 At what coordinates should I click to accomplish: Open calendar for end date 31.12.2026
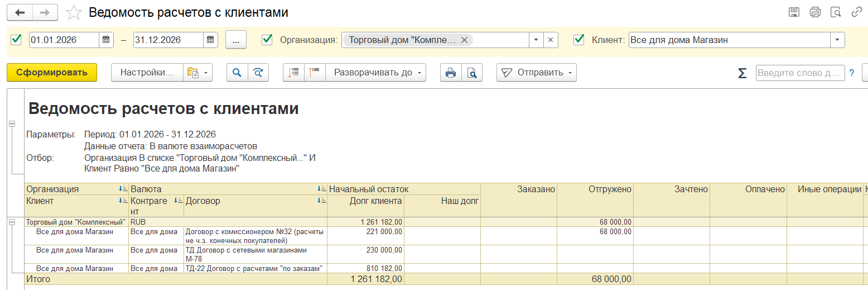(210, 40)
